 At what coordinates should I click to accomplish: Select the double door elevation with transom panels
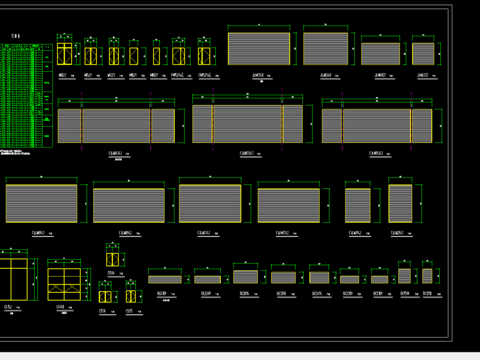[64, 54]
